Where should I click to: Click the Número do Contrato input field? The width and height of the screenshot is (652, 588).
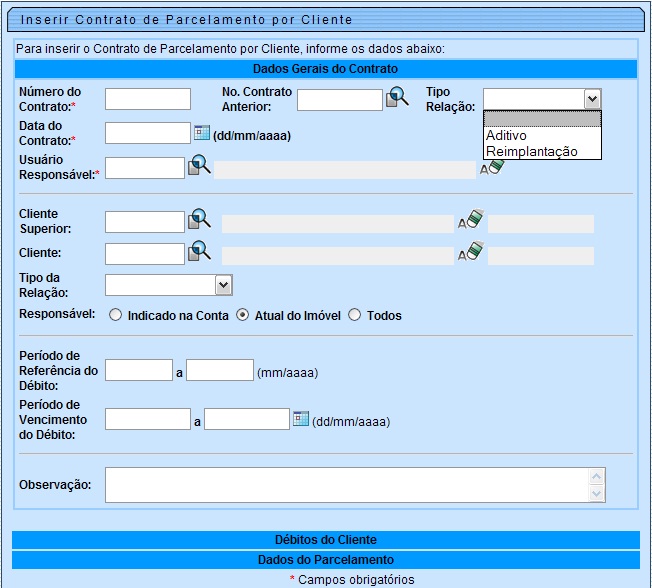147,98
